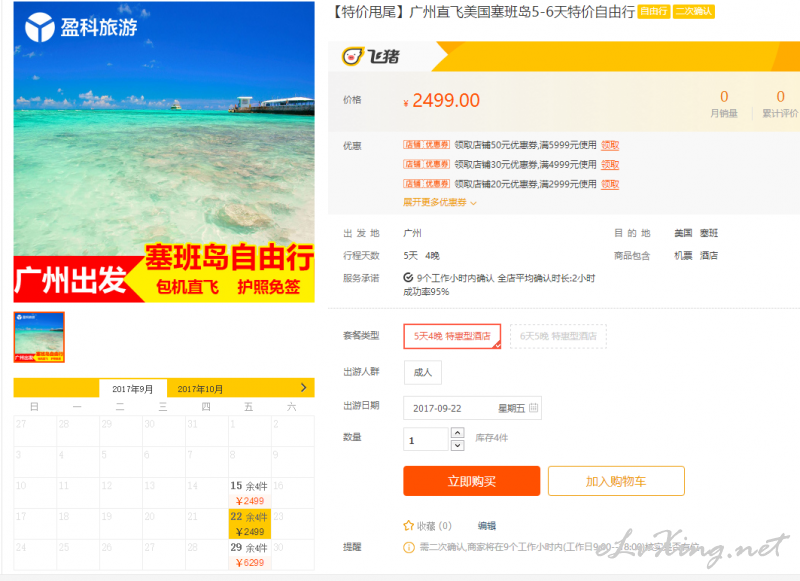Click the orange reminder info icon

[409, 547]
